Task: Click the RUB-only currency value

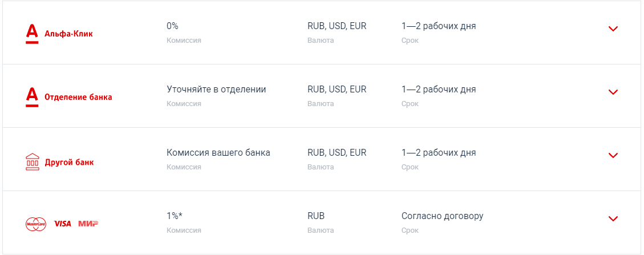Action: (316, 216)
